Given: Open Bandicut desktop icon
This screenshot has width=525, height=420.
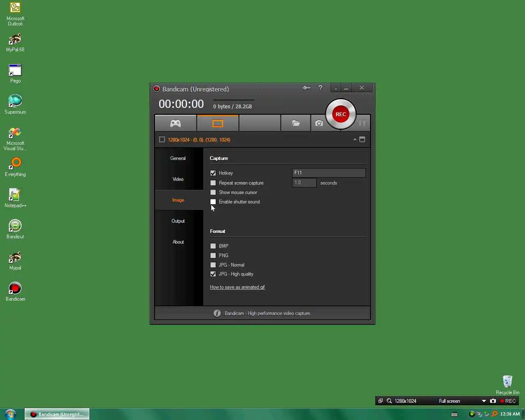Looking at the screenshot, I should point(15,229).
